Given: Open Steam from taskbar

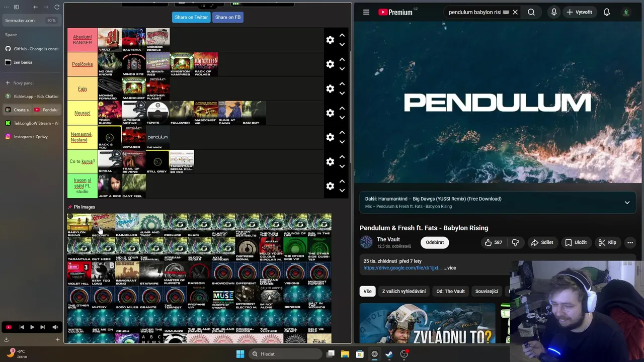Looking at the screenshot, I should pyautogui.click(x=389, y=354).
